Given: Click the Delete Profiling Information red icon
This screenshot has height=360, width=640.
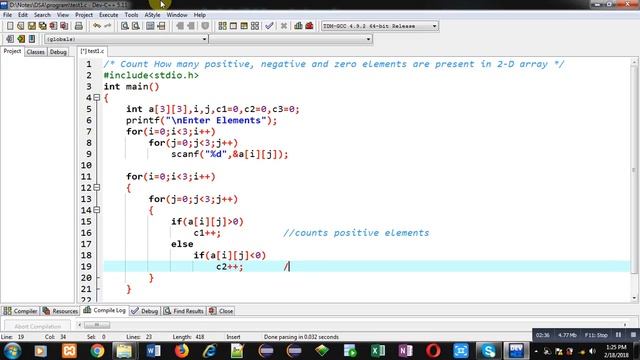Looking at the screenshot, I should [309, 26].
